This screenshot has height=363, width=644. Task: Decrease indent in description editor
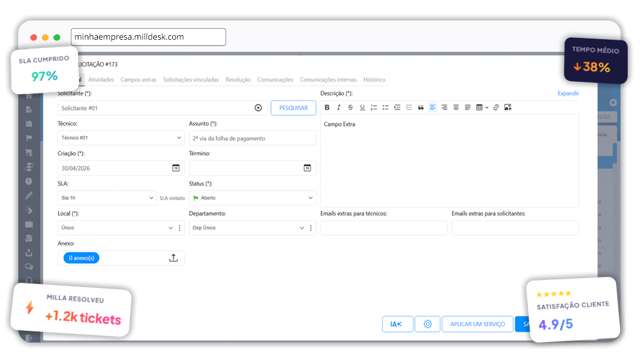[409, 108]
